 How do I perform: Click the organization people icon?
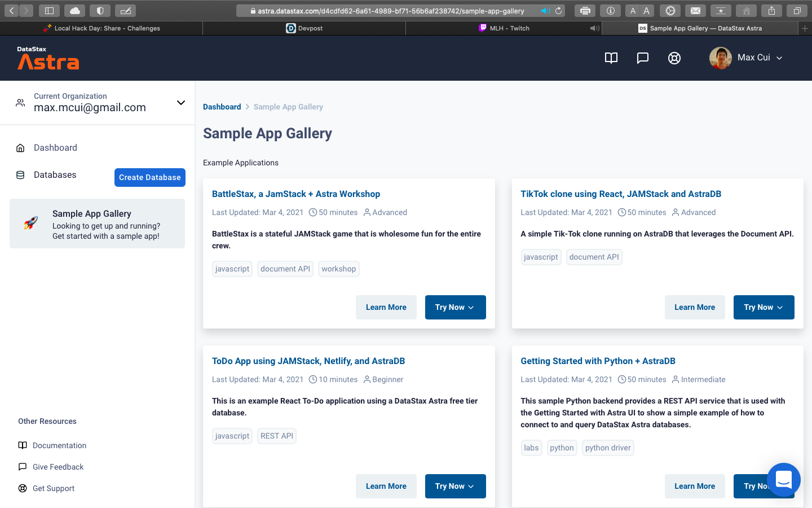click(x=20, y=103)
